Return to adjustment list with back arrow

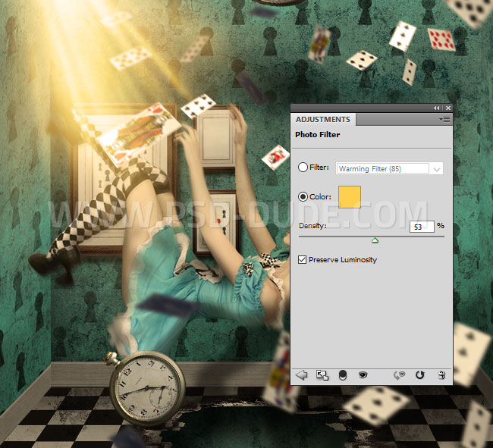tap(302, 375)
